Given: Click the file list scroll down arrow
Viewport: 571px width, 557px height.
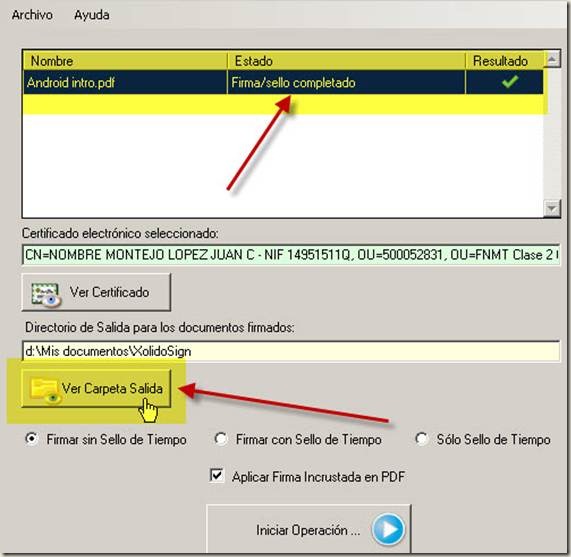Looking at the screenshot, I should 552,209.
